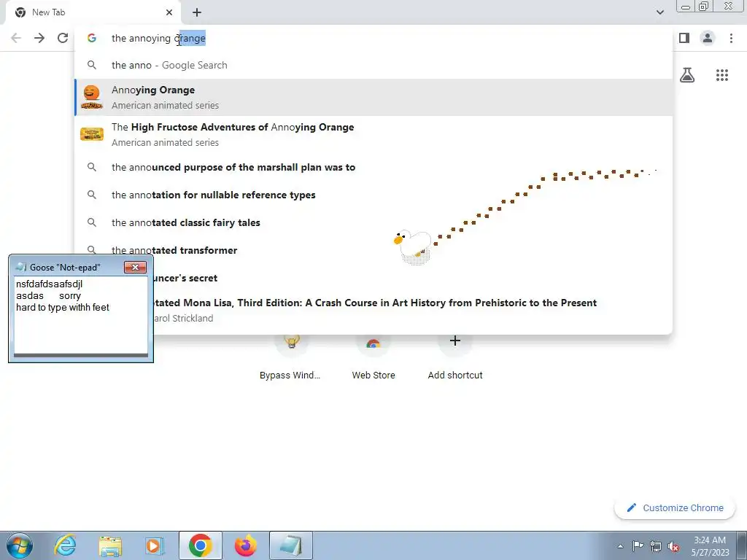This screenshot has width=747, height=560.
Task: Open the Action Center flag icon
Action: [638, 546]
